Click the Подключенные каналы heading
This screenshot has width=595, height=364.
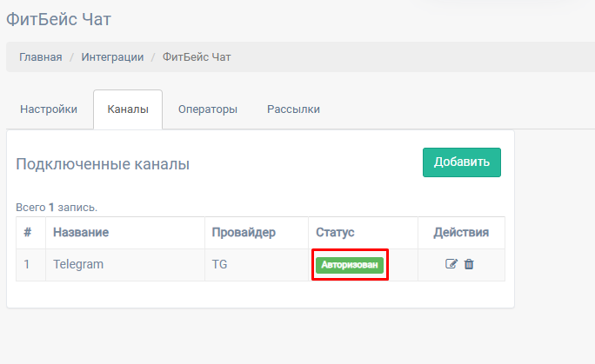coord(103,164)
